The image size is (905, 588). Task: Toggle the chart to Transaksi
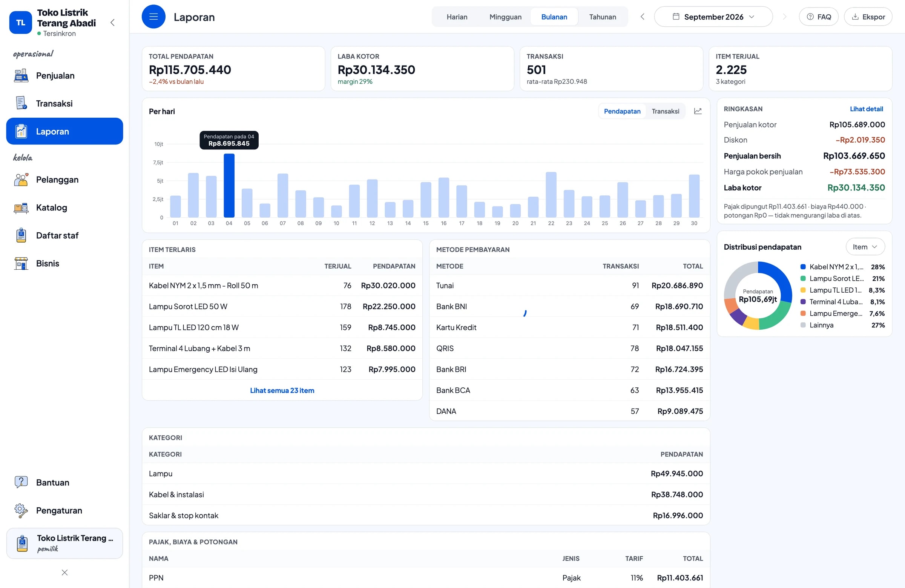(666, 111)
